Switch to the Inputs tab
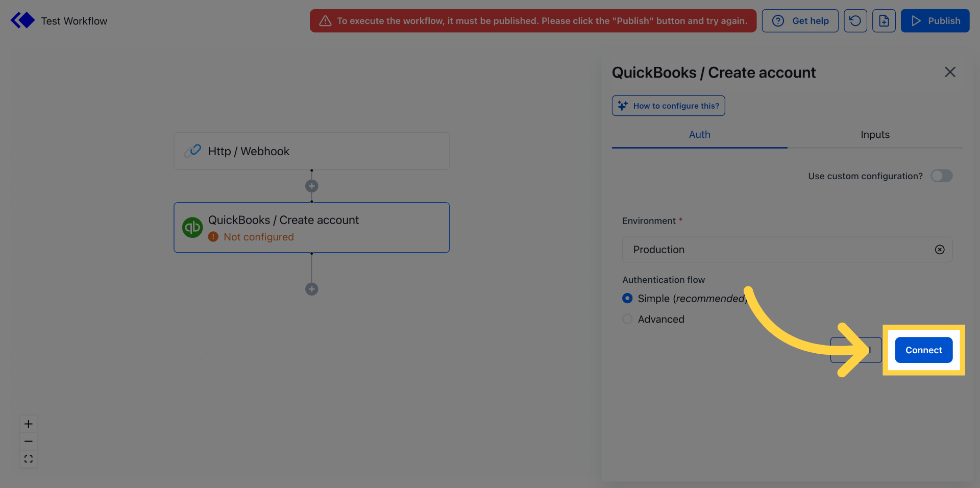 point(874,134)
